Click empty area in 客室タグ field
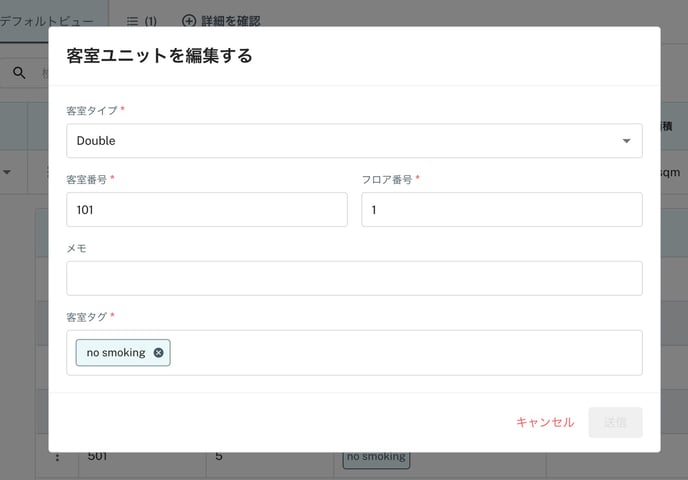The image size is (688, 480). point(400,353)
